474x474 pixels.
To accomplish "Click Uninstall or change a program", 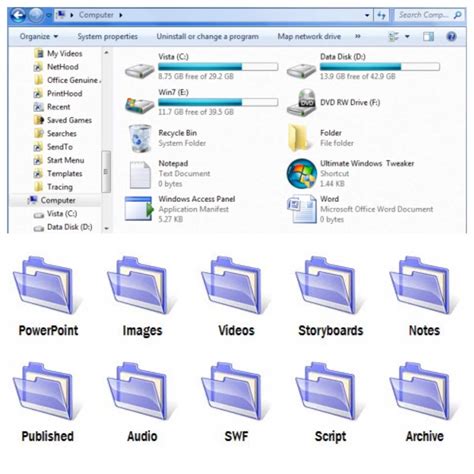I will [x=207, y=36].
